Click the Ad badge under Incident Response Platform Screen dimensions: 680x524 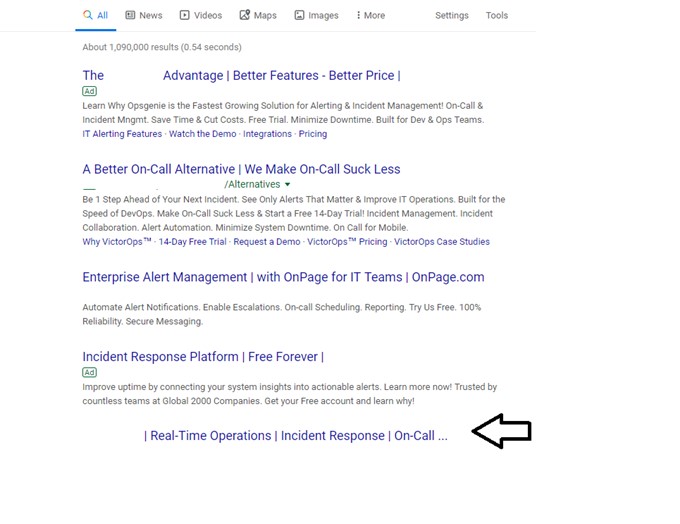click(x=89, y=372)
